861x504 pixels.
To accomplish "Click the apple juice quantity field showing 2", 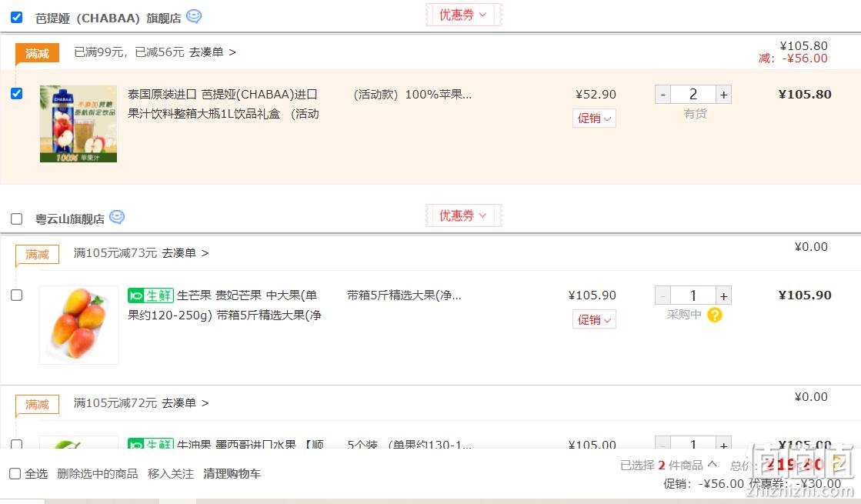I will 693,95.
